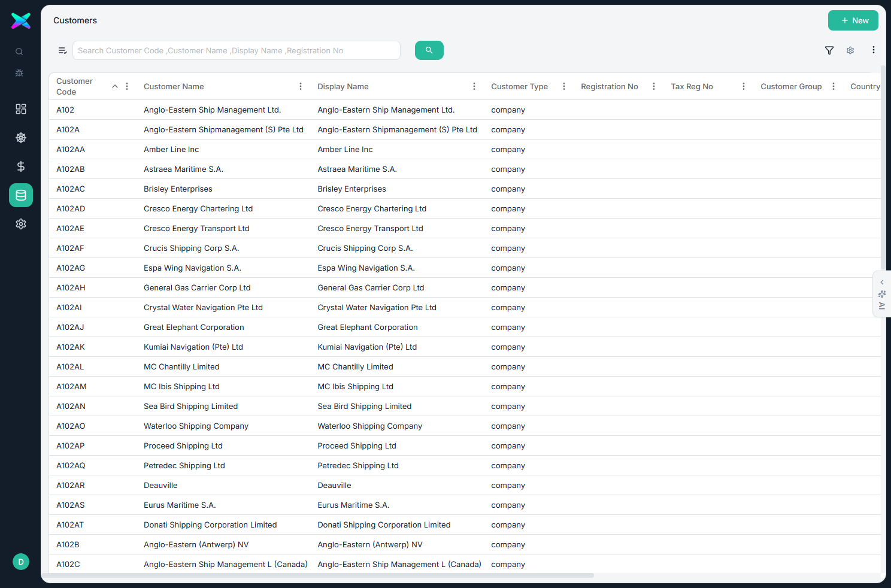Select Great Elephant Corporation customer name
The image size is (891, 588).
pos(194,327)
